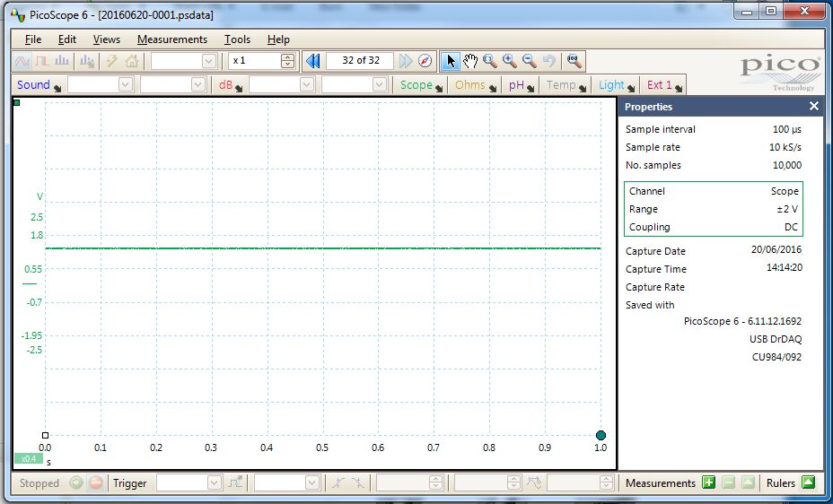Toggle the Light channel options

(617, 85)
